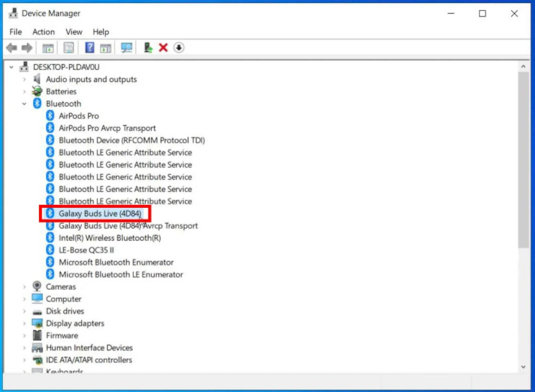Click the Back arrow toolbar icon

[12, 47]
